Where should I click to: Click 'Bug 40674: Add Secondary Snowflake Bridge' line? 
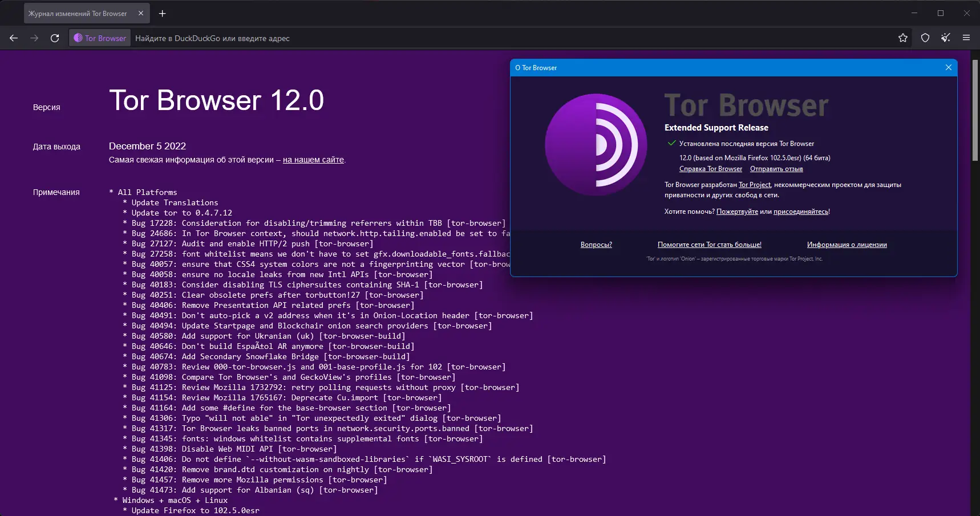(266, 356)
